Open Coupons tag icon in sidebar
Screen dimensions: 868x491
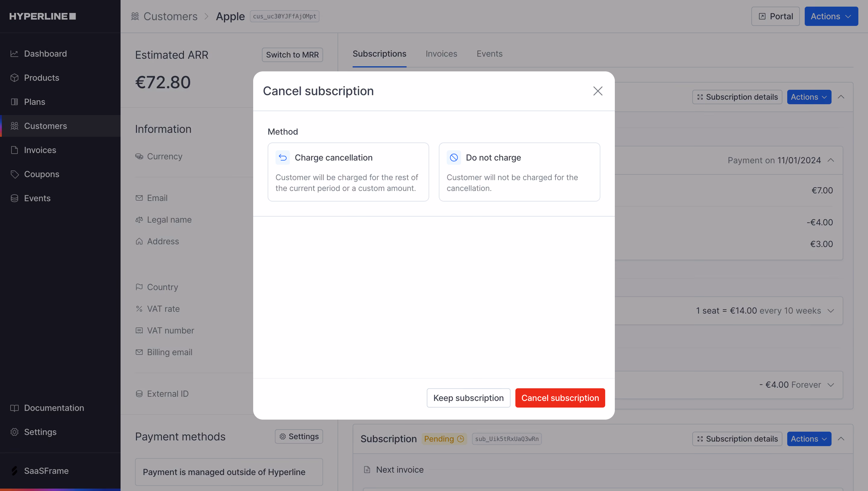click(x=14, y=174)
